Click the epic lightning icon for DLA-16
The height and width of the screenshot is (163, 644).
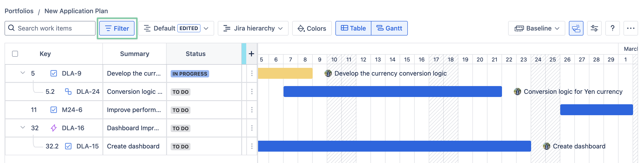pos(53,128)
